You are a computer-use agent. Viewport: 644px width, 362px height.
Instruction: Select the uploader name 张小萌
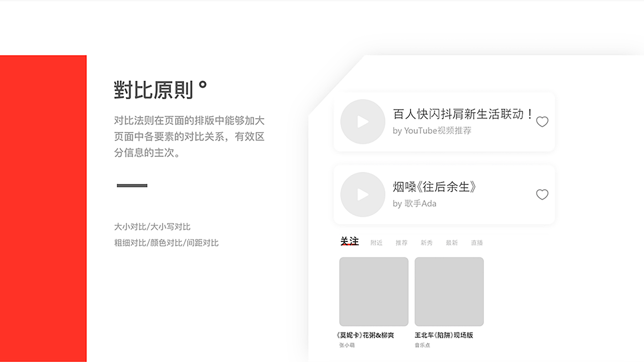point(348,345)
